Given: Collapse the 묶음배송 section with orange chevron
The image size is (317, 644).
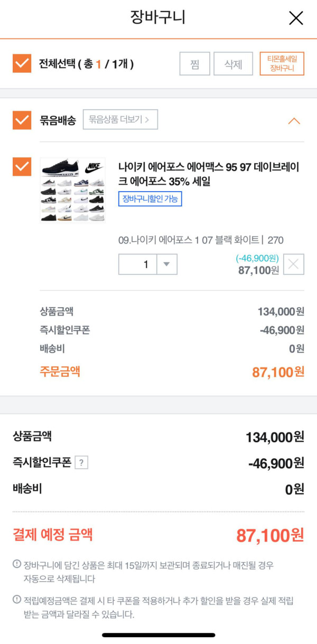Looking at the screenshot, I should point(294,121).
